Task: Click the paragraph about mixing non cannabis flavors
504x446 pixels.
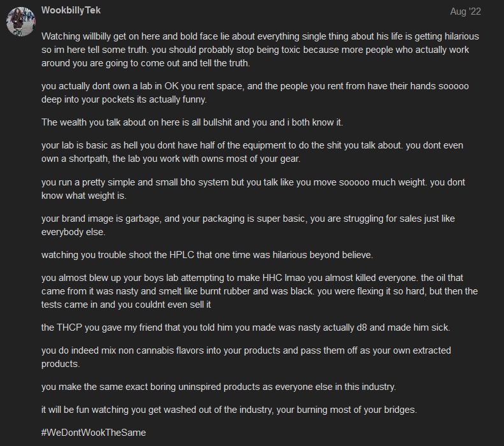Action: point(246,357)
